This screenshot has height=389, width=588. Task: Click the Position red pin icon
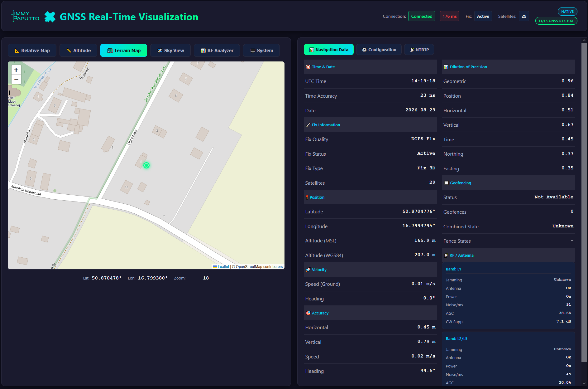pos(307,197)
